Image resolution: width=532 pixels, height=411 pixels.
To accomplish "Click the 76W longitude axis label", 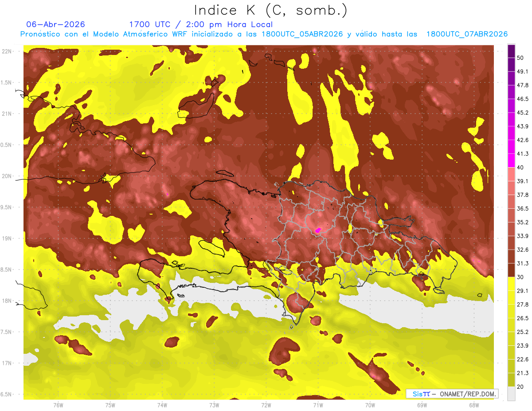I will [58, 405].
